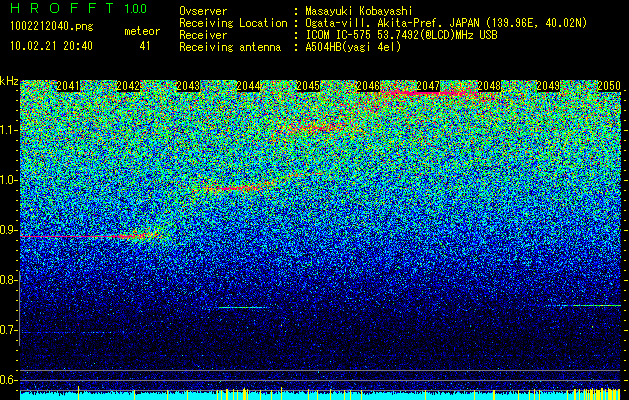The width and height of the screenshot is (629, 400).
Task: Click the 2046 time marker
Action: point(368,86)
